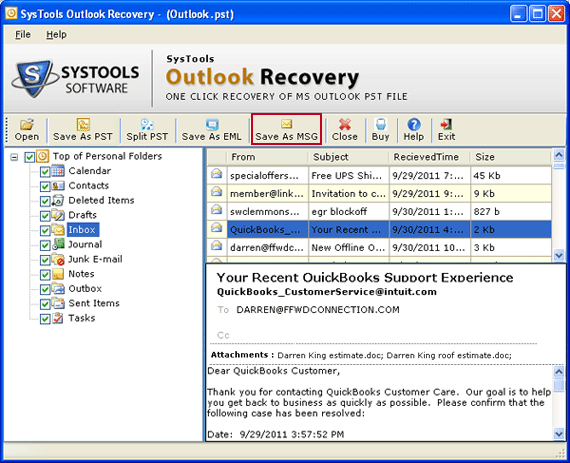Screen dimensions: 570x463
Task: Click the Buy shopping cart icon
Action: pos(380,124)
